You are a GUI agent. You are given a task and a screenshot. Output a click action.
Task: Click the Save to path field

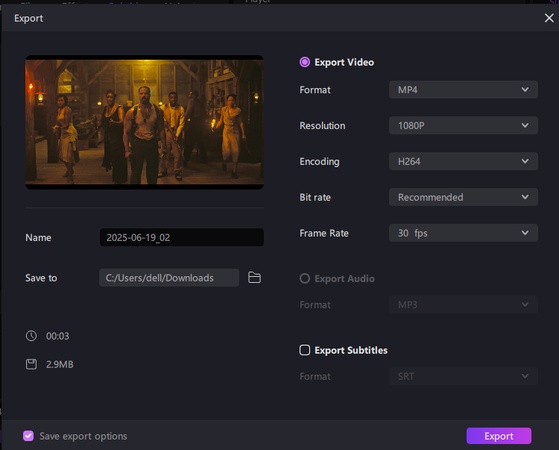tap(169, 277)
